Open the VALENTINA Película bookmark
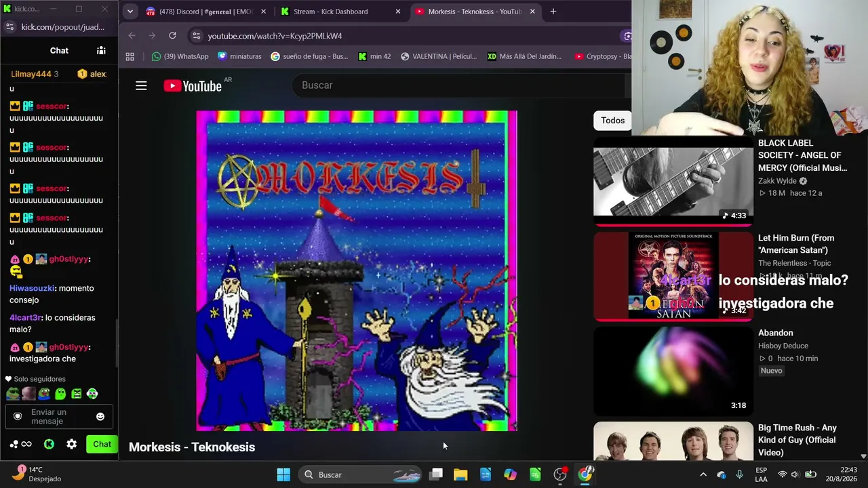The height and width of the screenshot is (488, 868). (x=439, y=56)
